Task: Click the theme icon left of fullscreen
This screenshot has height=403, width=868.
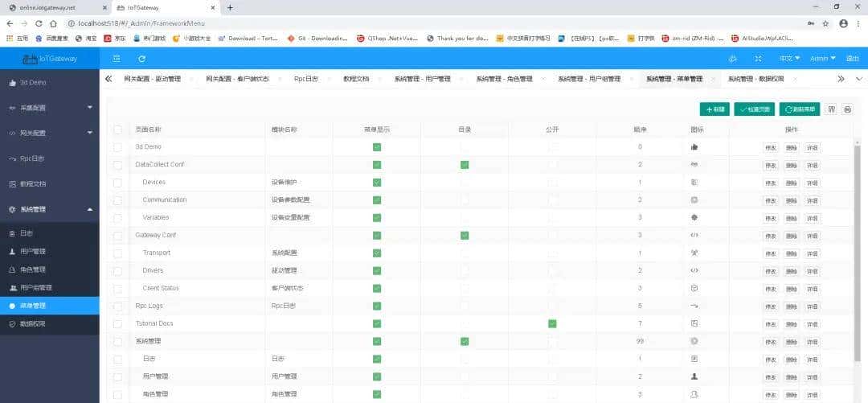Action: pyautogui.click(x=734, y=58)
